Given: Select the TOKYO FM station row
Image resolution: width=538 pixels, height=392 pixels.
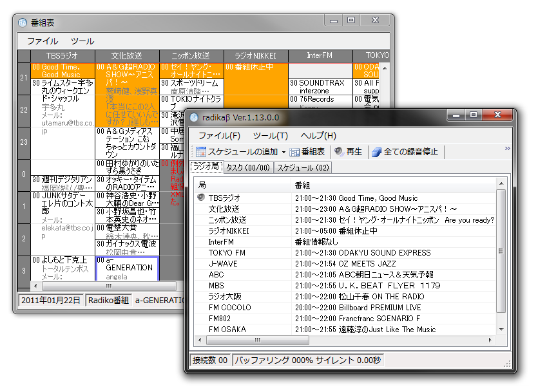Looking at the screenshot, I should point(345,253).
